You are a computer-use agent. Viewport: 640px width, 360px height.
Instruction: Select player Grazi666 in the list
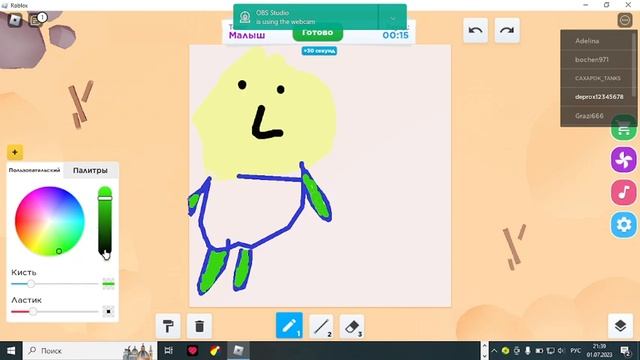click(589, 116)
